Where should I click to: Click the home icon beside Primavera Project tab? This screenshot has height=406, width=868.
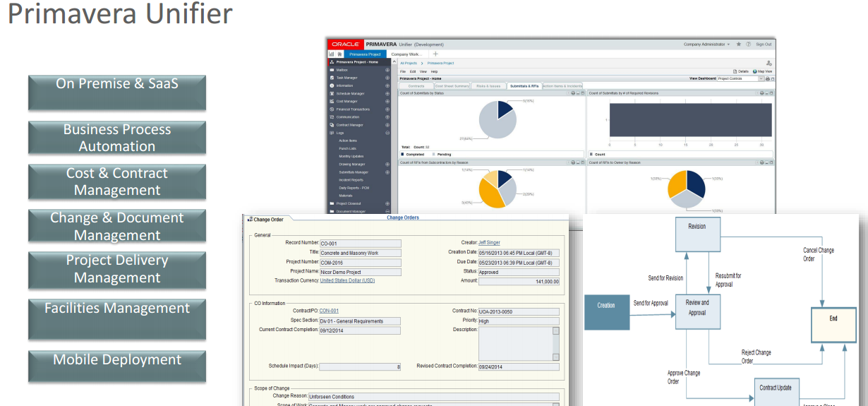pyautogui.click(x=339, y=54)
